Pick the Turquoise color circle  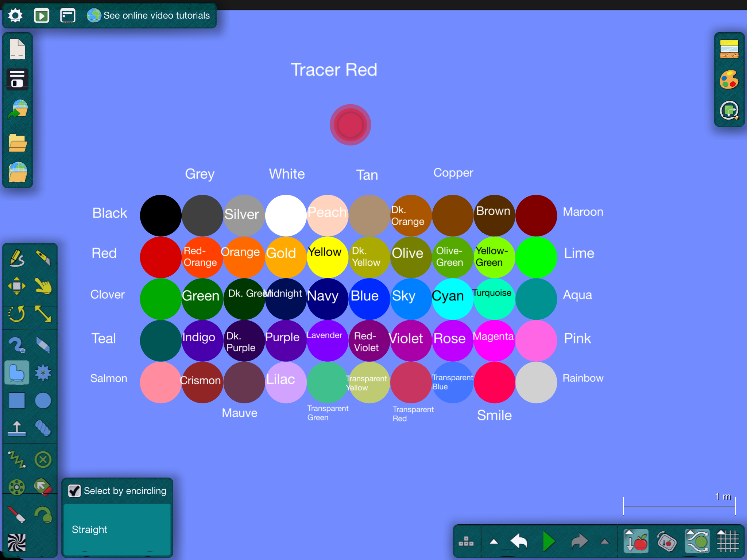(x=494, y=299)
